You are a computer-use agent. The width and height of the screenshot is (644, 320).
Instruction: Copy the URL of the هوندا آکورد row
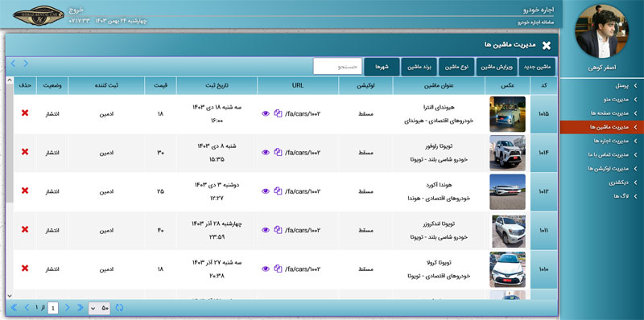coord(278,191)
